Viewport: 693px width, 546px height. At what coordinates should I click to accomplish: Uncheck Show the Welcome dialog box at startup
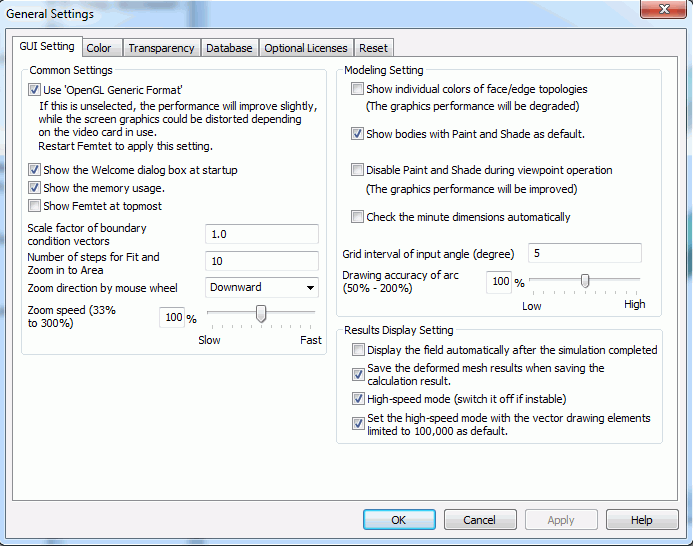tap(35, 170)
